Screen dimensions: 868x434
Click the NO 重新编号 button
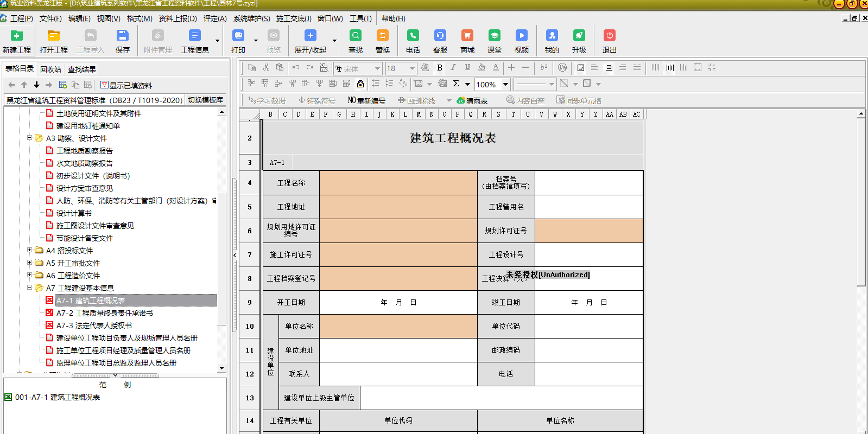366,100
